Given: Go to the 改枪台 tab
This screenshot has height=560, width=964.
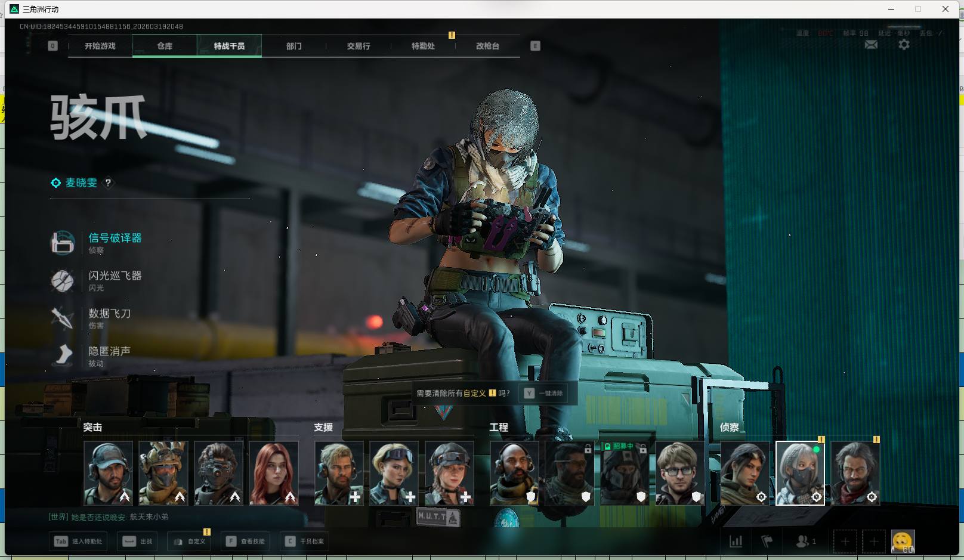Looking at the screenshot, I should (x=487, y=46).
